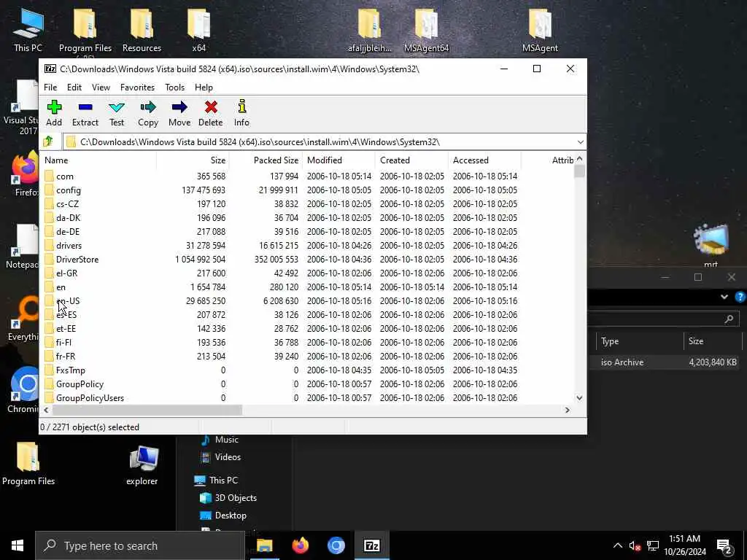Select the en-US folder row

[x=308, y=301]
